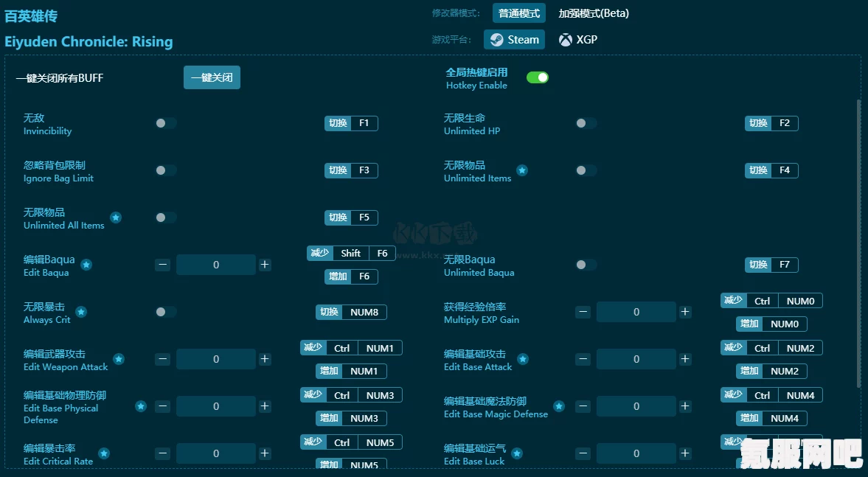868x477 pixels.
Task: Increase Edit Base Physical Defense with plus
Action: coord(265,406)
